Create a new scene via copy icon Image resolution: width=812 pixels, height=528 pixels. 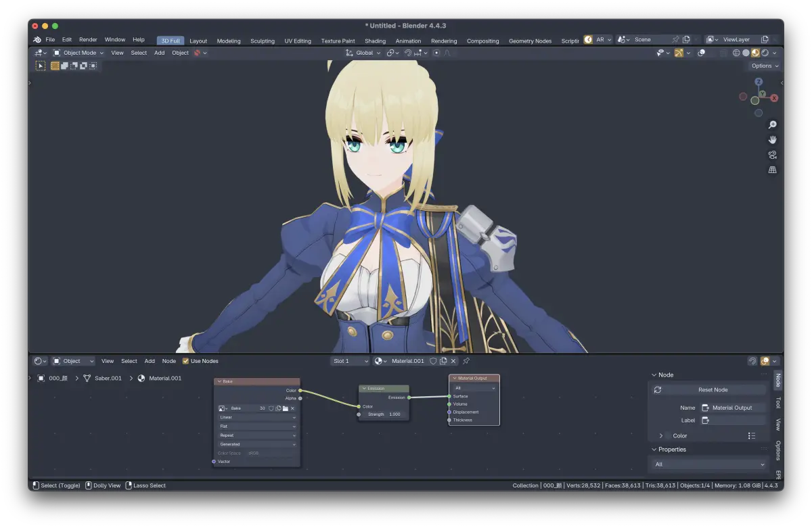click(x=686, y=39)
